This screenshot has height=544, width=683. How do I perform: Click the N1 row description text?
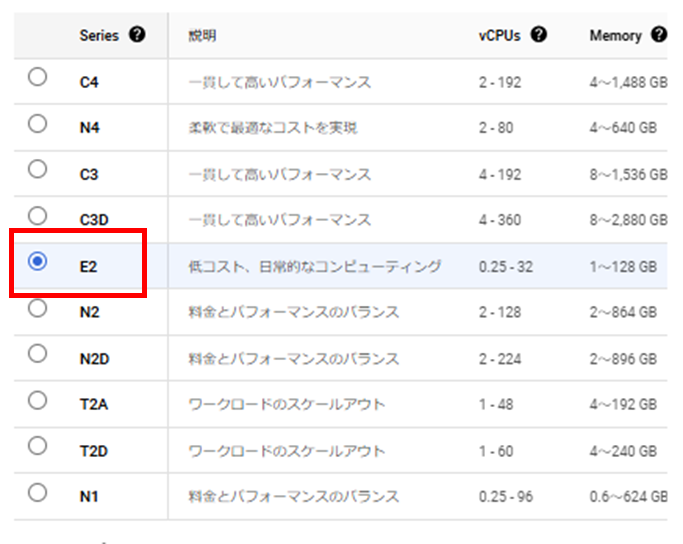click(x=294, y=497)
